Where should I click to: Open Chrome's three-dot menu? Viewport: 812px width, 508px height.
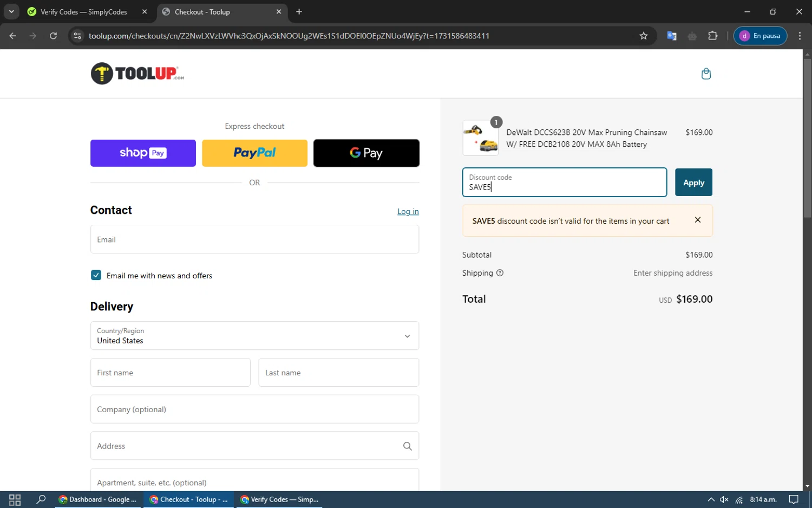[800, 36]
